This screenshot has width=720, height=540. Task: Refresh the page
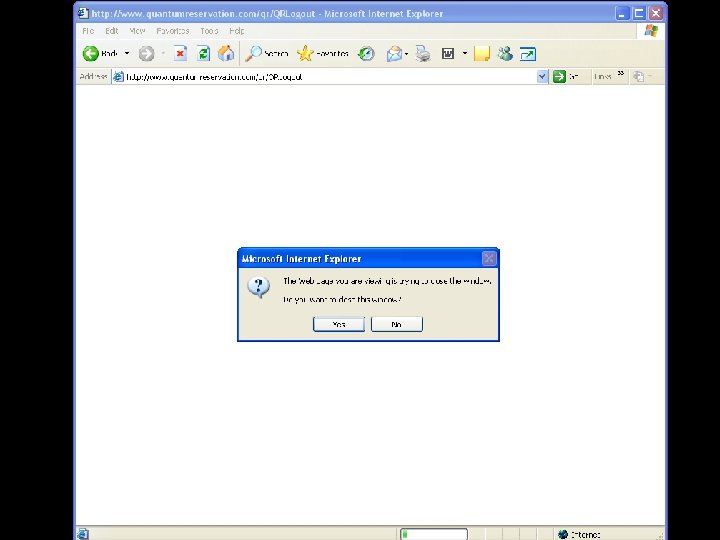pyautogui.click(x=203, y=54)
